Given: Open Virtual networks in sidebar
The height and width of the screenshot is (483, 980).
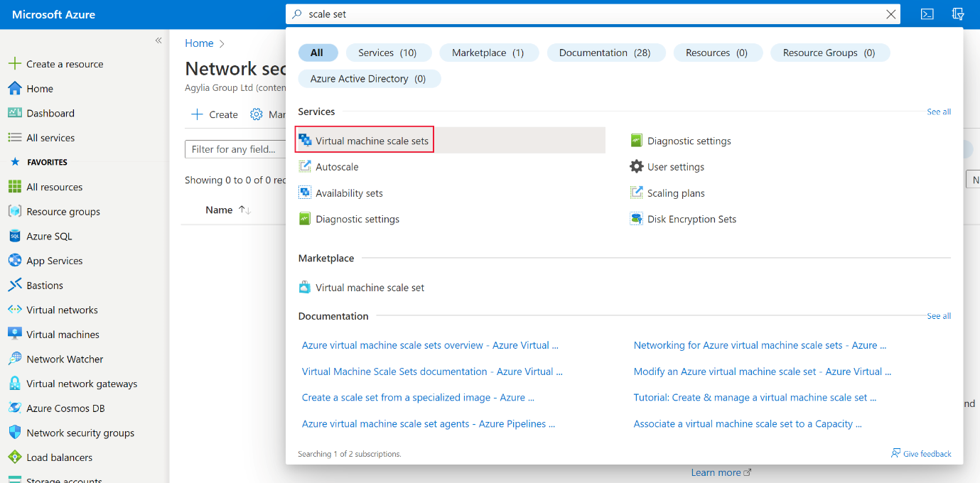Looking at the screenshot, I should tap(62, 310).
